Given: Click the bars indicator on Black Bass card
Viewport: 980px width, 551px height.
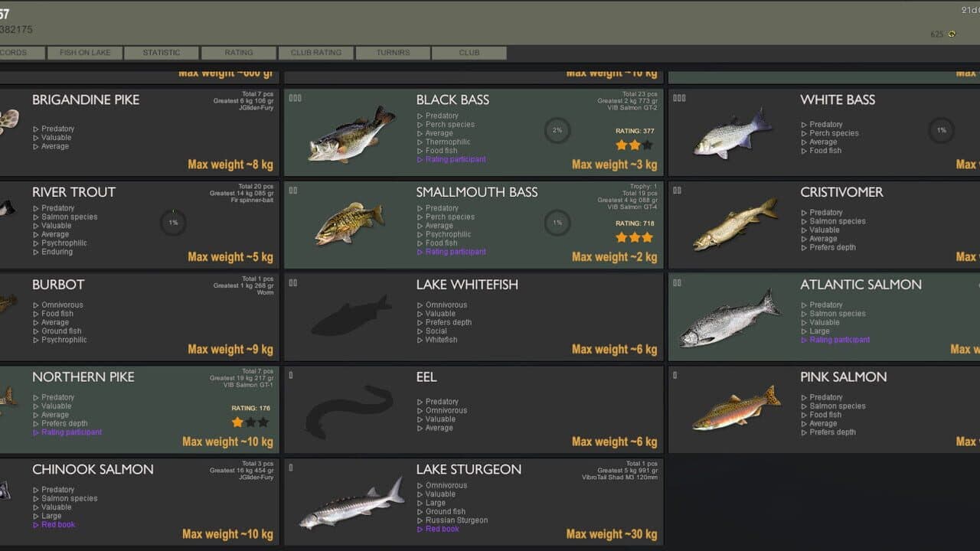Looking at the screenshot, I should tap(295, 98).
